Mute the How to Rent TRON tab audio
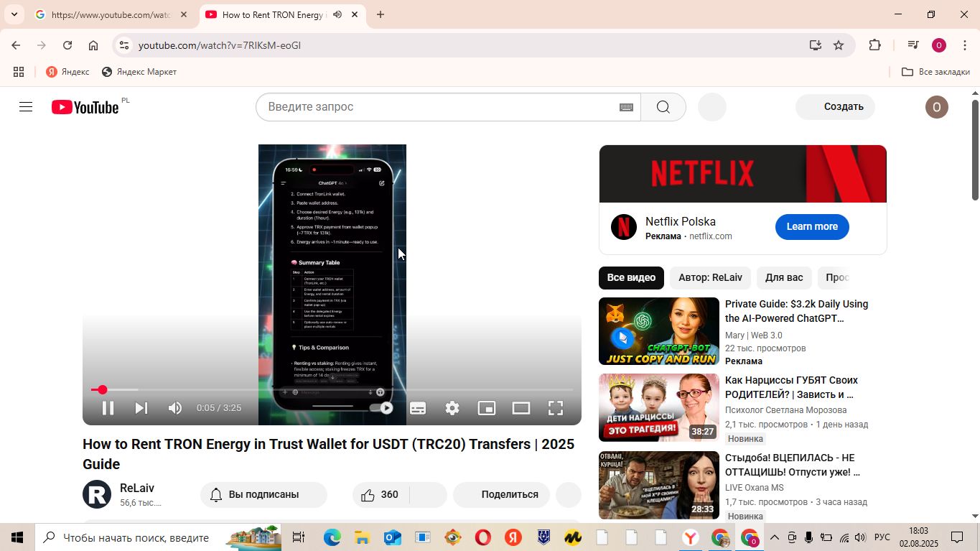 click(337, 14)
